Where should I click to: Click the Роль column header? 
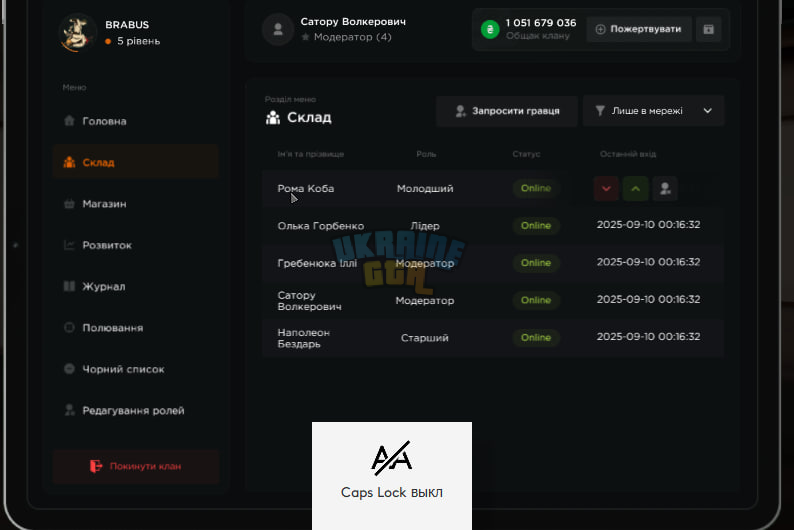pyautogui.click(x=426, y=154)
